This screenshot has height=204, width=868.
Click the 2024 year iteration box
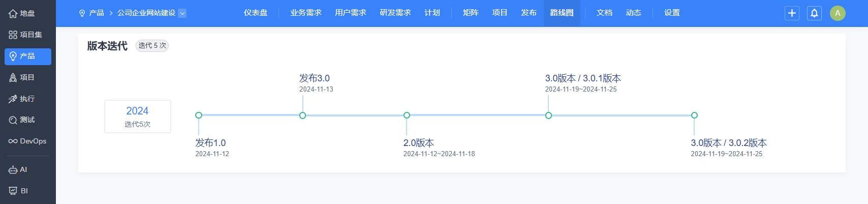coord(138,116)
